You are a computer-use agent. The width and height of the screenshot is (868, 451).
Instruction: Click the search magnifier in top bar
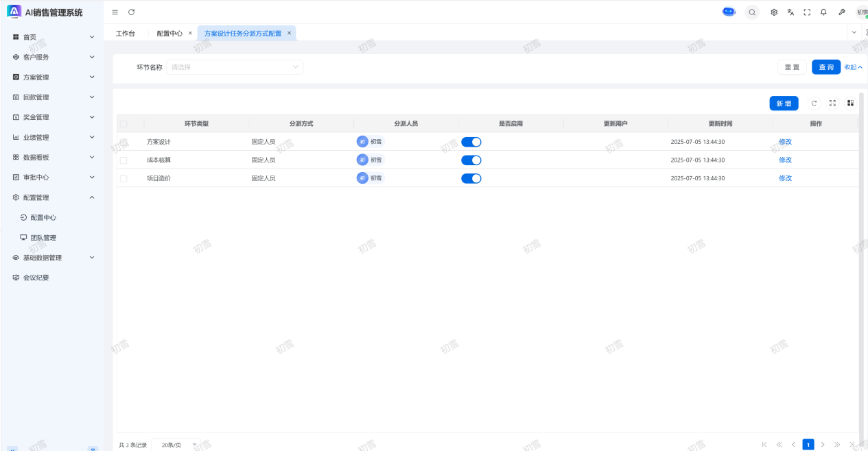coord(752,12)
